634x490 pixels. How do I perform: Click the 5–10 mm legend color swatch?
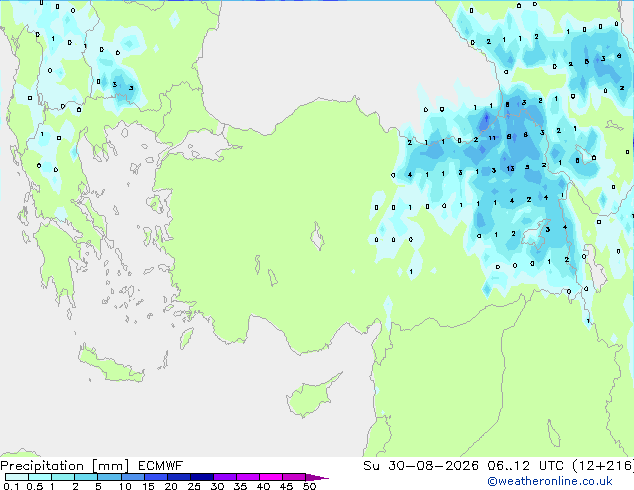coord(109,477)
